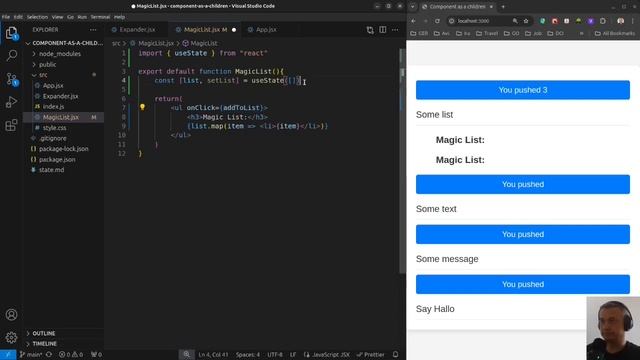Open the File menu
This screenshot has height=360, width=640.
6,17
